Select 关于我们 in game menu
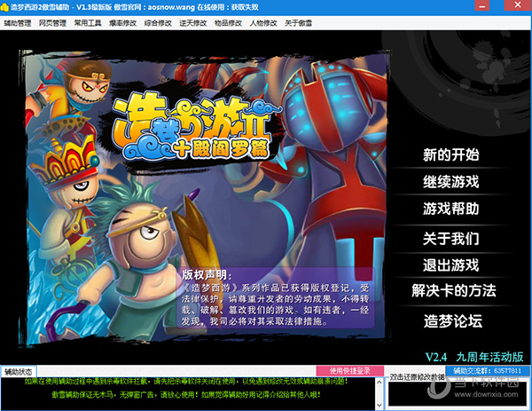The height and width of the screenshot is (411, 532). pyautogui.click(x=451, y=239)
